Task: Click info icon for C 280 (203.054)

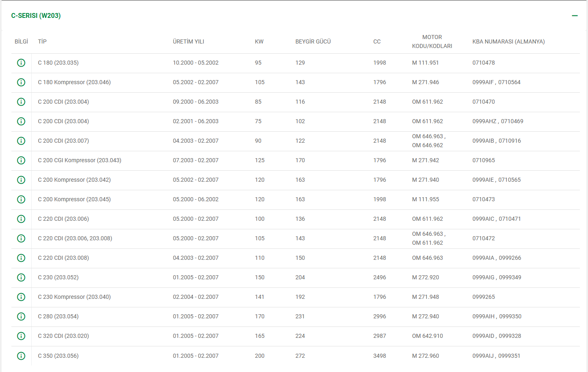Action: click(21, 317)
